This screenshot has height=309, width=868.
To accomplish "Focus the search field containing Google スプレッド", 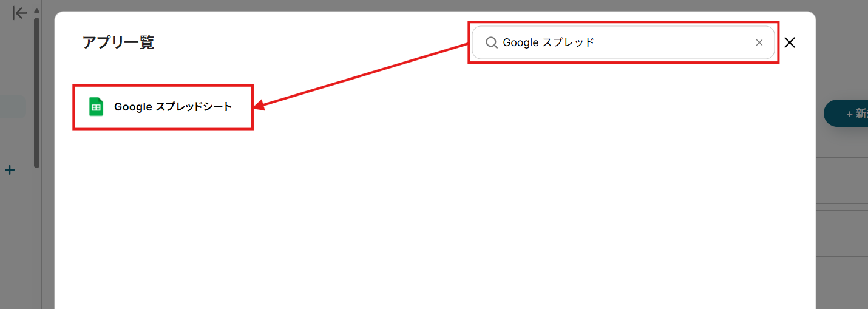I will (x=623, y=42).
